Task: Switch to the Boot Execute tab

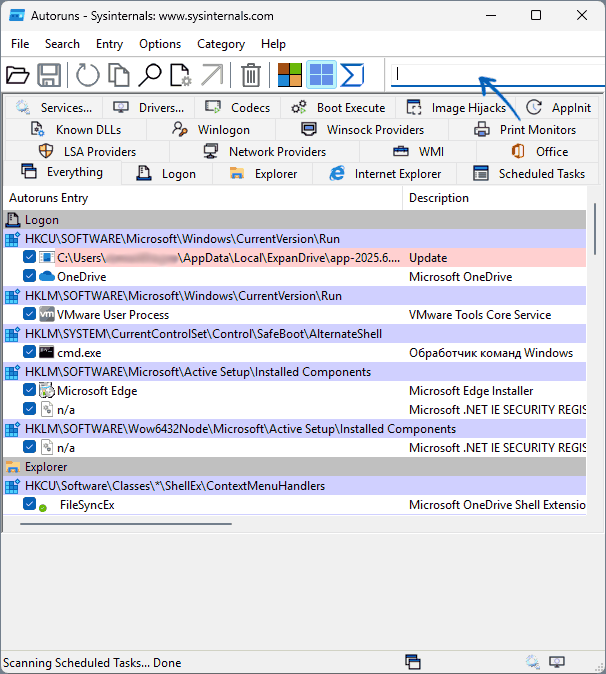Action: (338, 107)
